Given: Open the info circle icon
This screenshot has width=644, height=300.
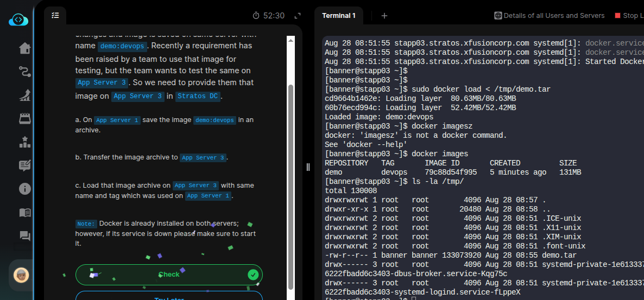Looking at the screenshot, I should (24, 189).
